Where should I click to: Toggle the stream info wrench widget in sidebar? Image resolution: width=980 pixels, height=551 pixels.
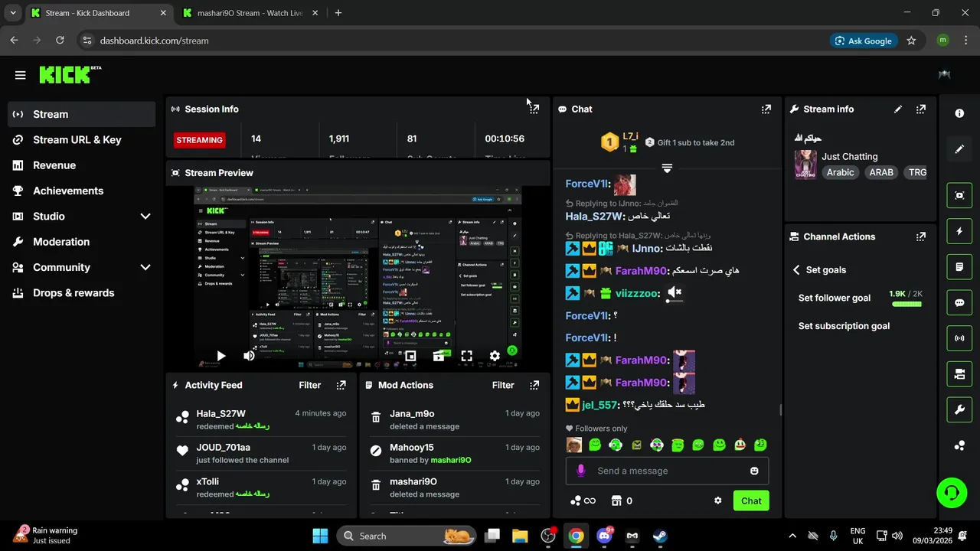tap(959, 409)
